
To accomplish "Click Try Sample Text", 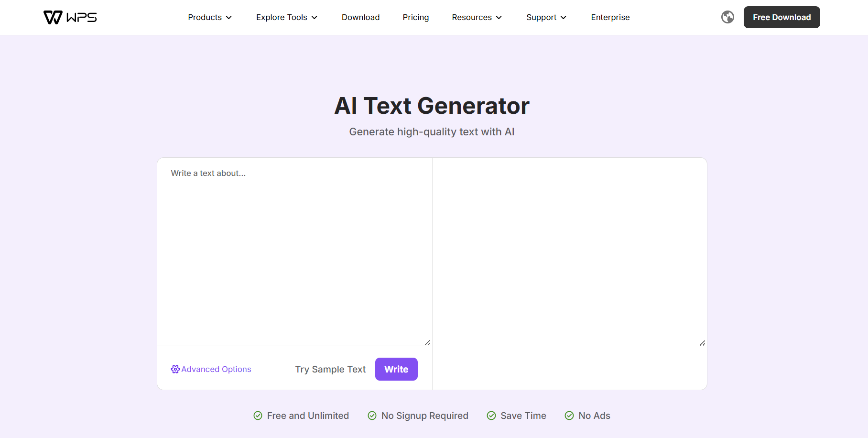I will (x=330, y=369).
